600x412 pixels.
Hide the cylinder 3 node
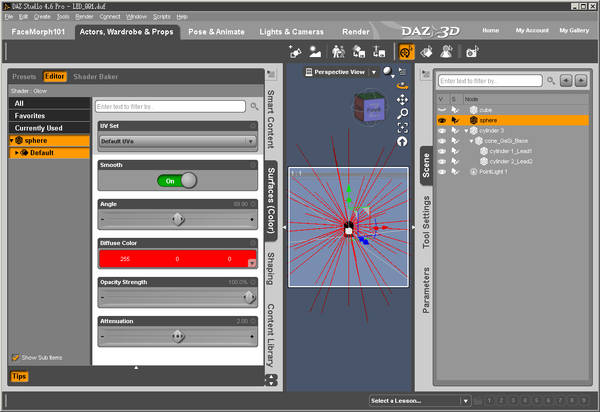[x=442, y=130]
